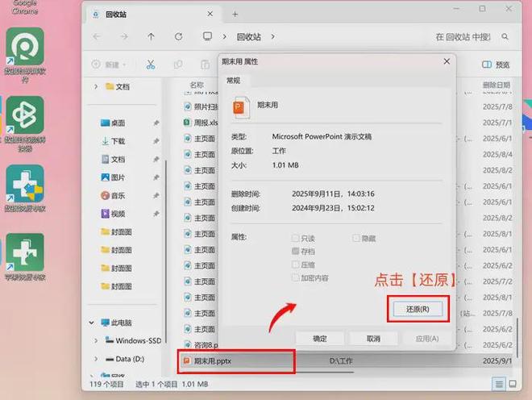Screen dimensions: 532x400
Task: Click the 还原(R) restore button
Action: pos(418,309)
